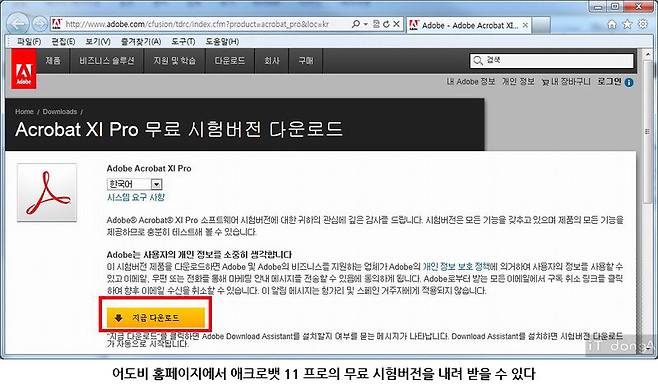
Task: Click the vertical page scrollbar
Action: (x=648, y=201)
